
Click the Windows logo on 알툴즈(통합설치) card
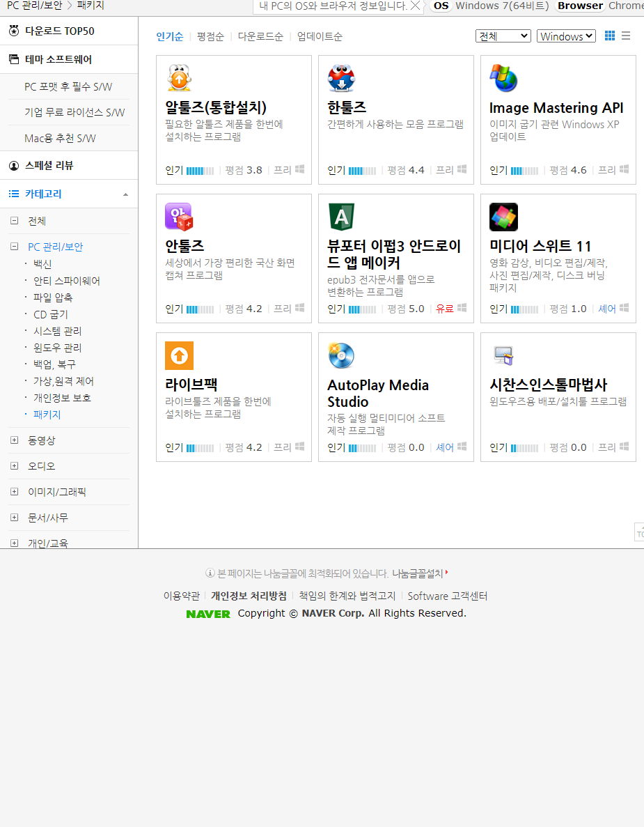tap(300, 169)
